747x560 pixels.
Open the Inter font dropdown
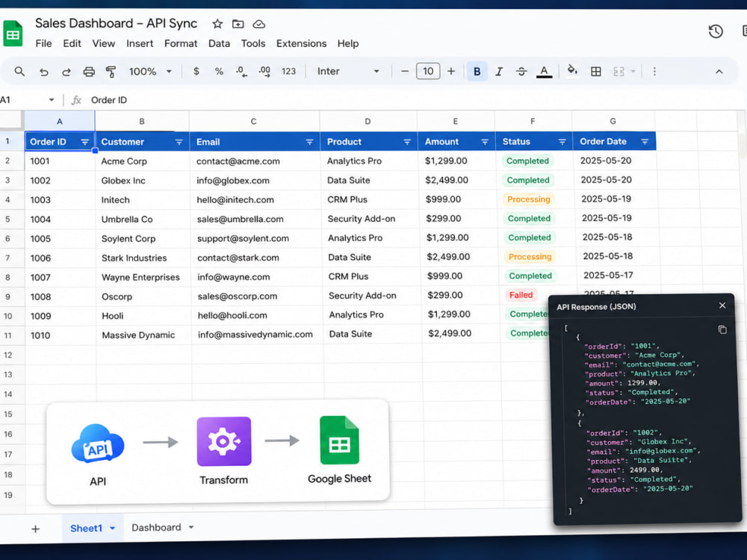pos(348,72)
